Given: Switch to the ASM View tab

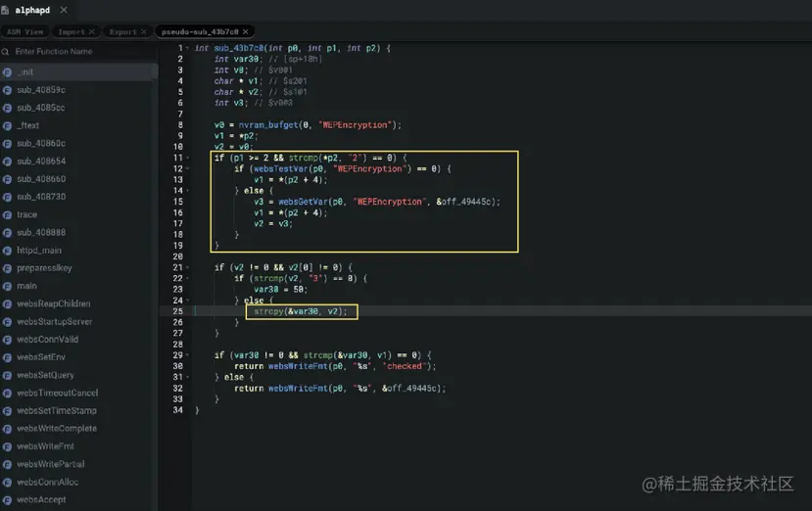Looking at the screenshot, I should pos(24,32).
